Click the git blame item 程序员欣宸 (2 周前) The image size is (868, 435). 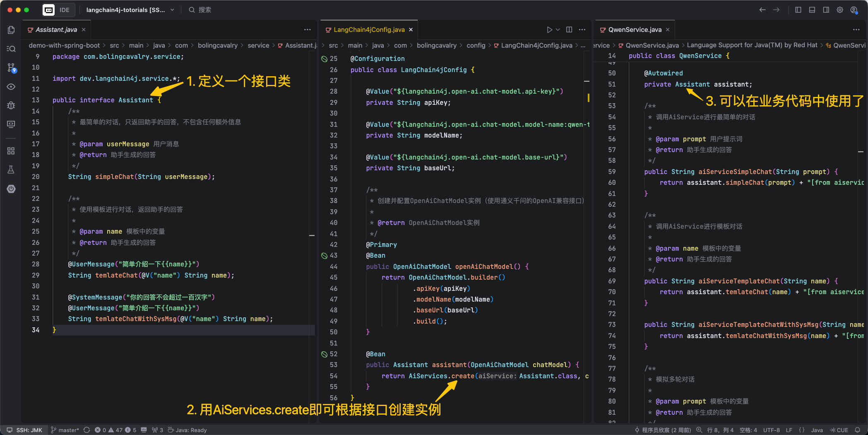tap(663, 430)
